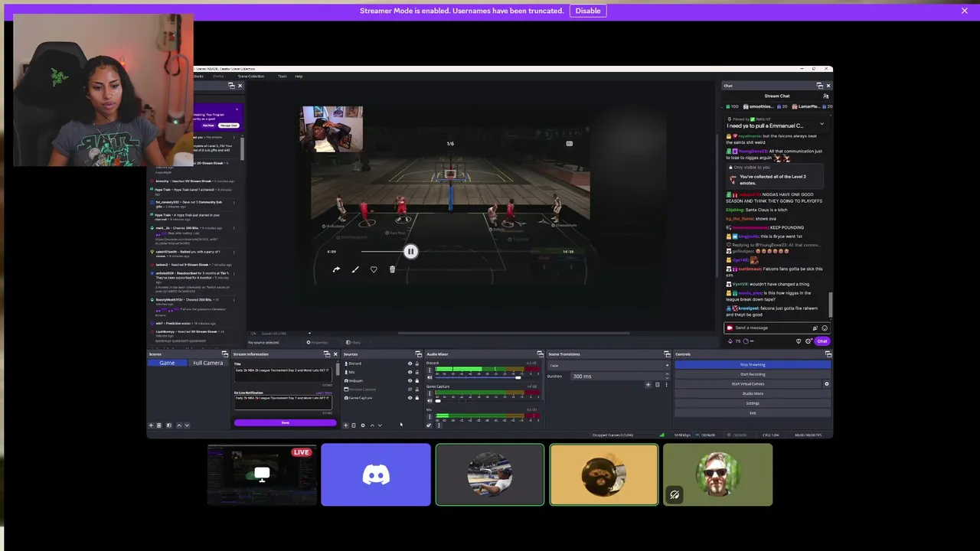Screen dimensions: 980x551
Task: Pop out the Stream Information dock
Action: point(327,354)
